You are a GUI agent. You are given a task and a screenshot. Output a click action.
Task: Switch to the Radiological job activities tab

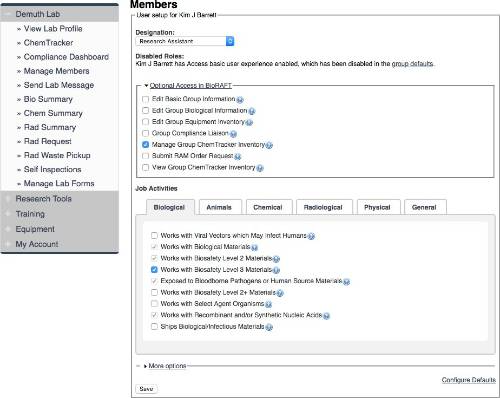point(324,207)
